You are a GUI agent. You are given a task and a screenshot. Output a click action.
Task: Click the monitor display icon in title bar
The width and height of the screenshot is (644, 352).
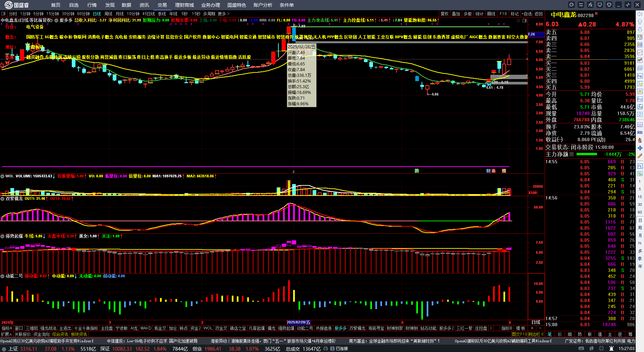tap(600, 5)
